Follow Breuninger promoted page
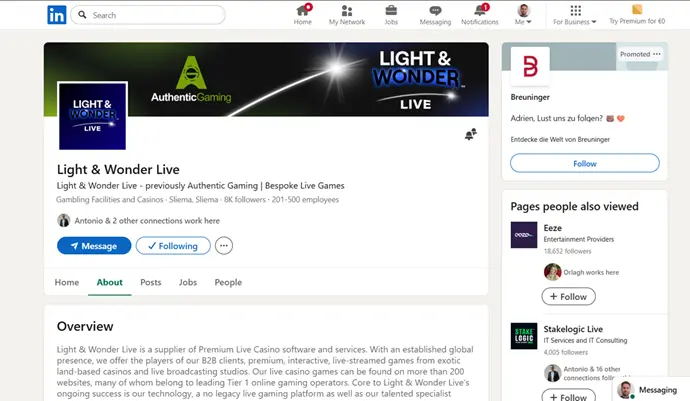The width and height of the screenshot is (690, 401). [x=585, y=163]
